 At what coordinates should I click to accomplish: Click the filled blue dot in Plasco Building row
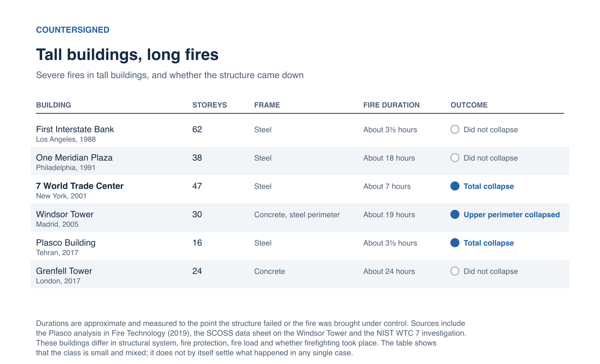(455, 243)
